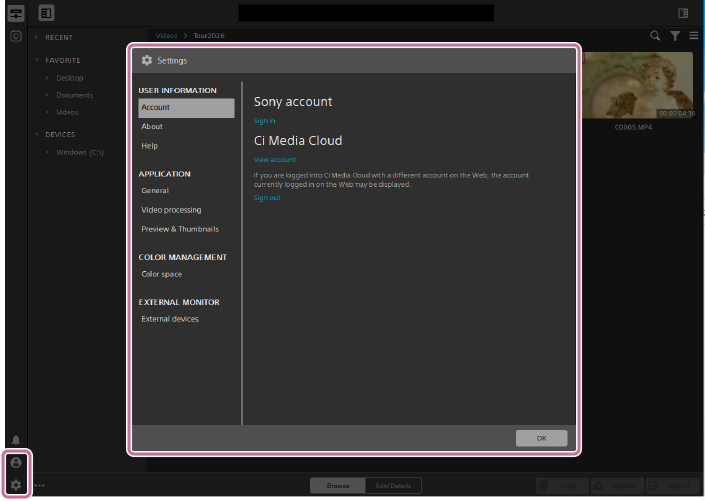Switch to Browse tab
The height and width of the screenshot is (501, 705).
tap(338, 486)
